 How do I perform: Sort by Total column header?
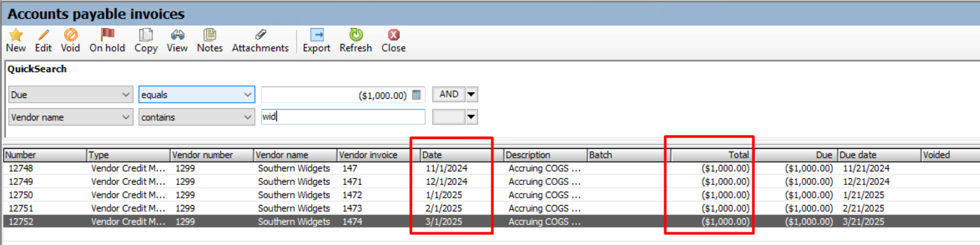tap(712, 155)
